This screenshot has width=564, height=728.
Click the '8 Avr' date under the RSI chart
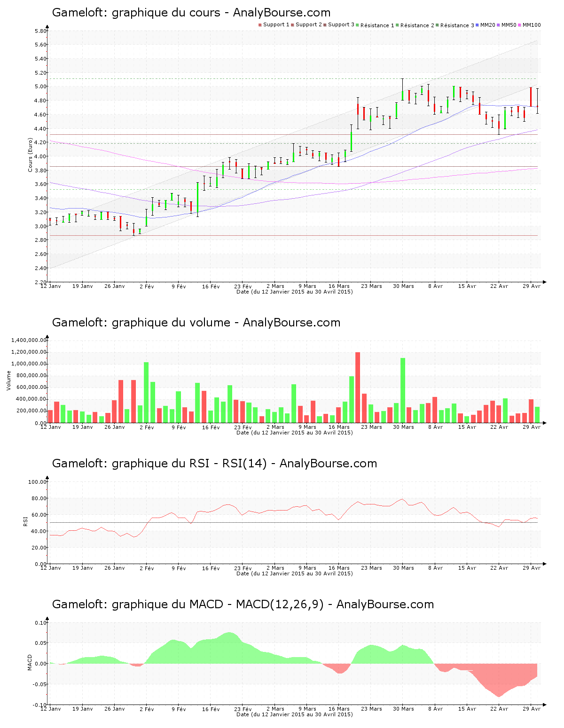(436, 568)
